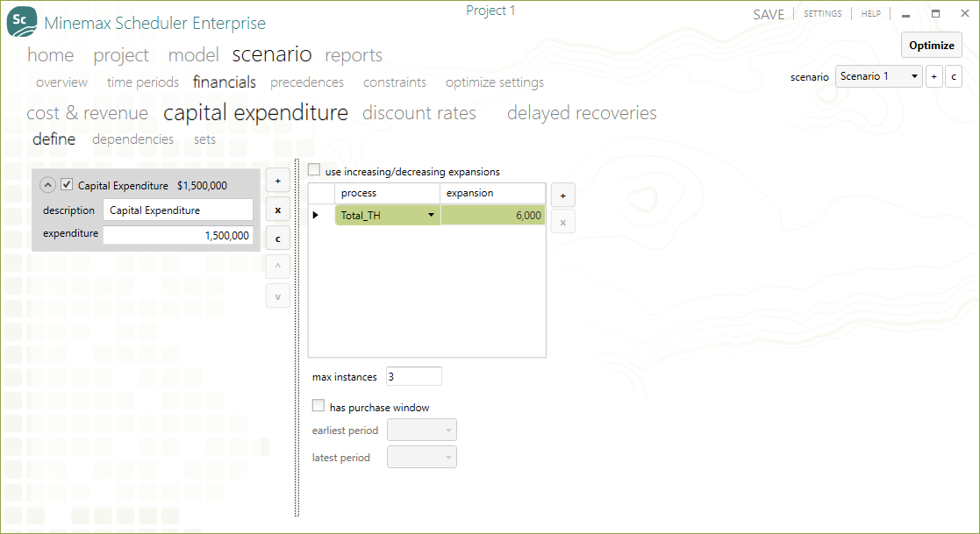Switch to the model tab

pos(193,55)
